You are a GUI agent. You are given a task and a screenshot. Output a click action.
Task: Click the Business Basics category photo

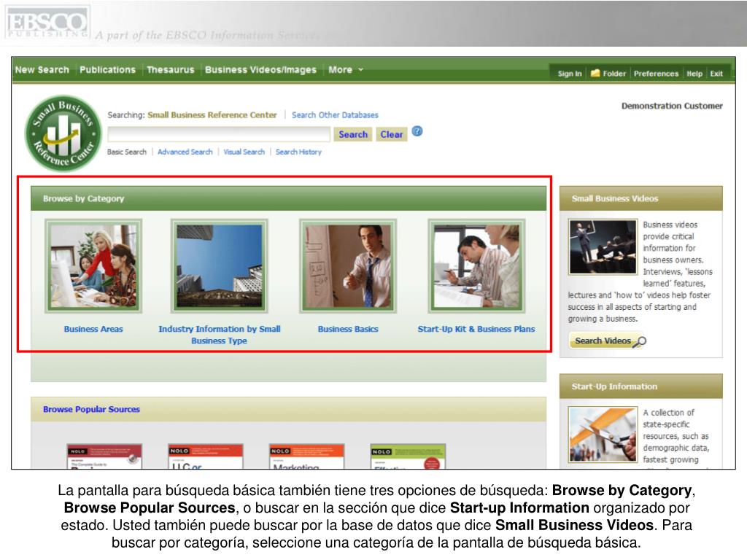point(348,265)
